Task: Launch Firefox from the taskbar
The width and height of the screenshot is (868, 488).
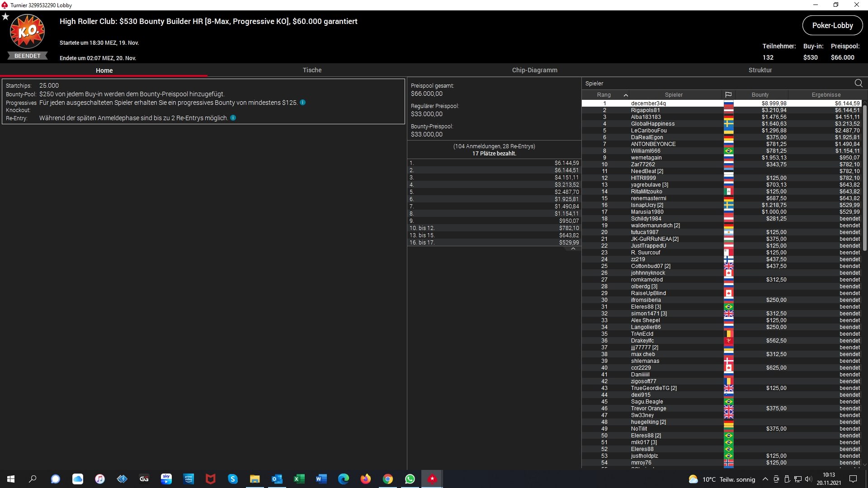Action: [x=366, y=479]
